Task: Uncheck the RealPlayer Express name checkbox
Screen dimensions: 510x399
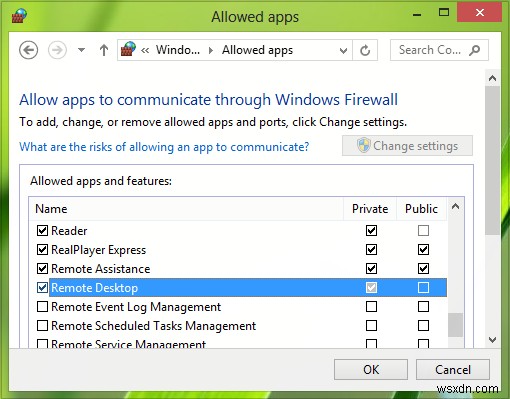Action: pos(42,249)
